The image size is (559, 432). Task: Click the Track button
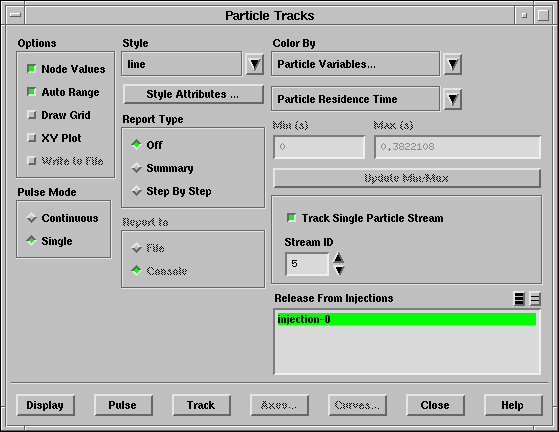[201, 405]
